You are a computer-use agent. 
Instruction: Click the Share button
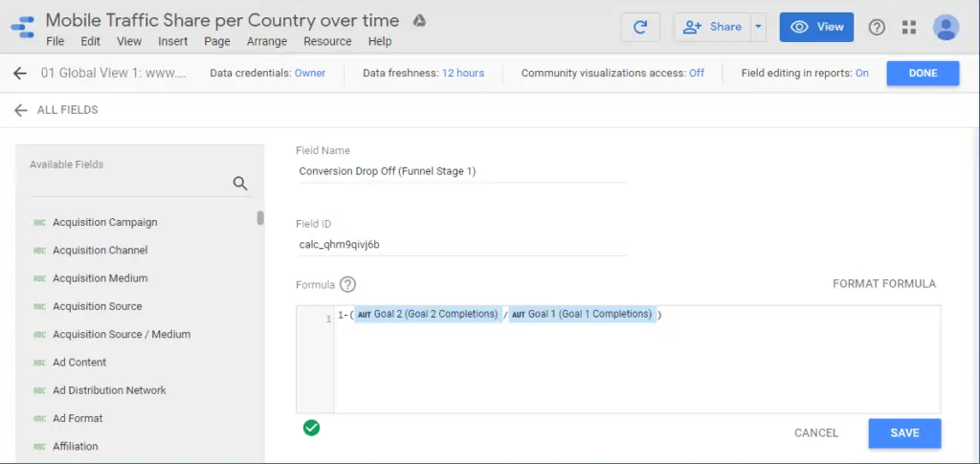point(712,27)
